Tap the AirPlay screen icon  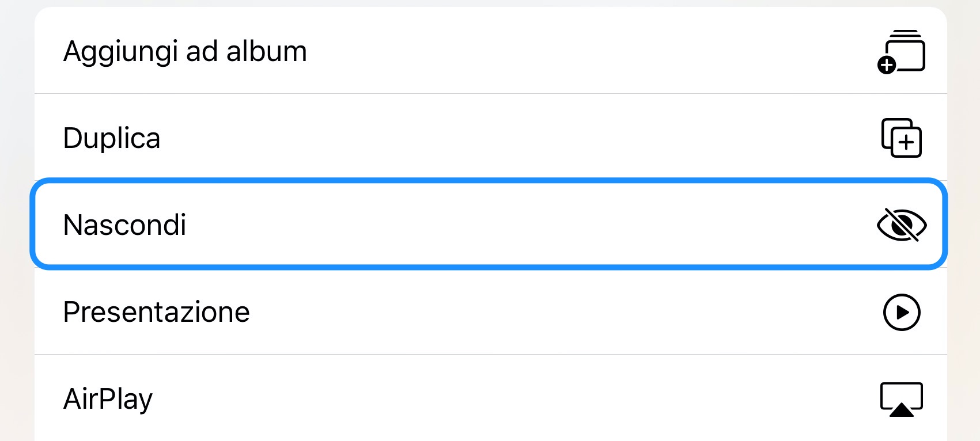point(902,399)
